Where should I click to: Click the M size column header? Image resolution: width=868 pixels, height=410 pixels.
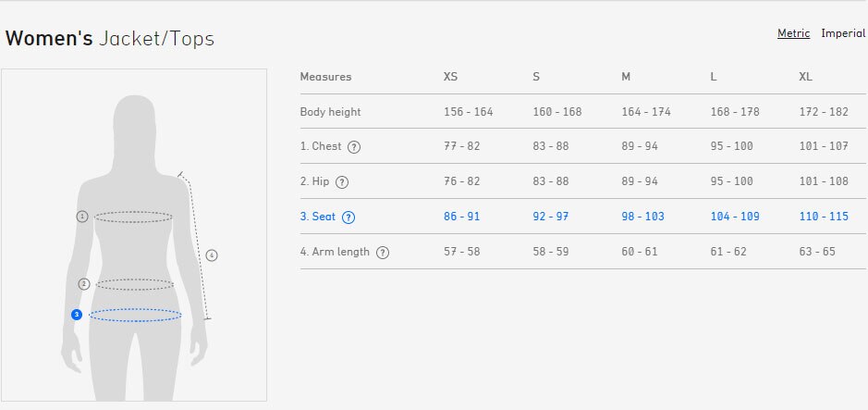click(x=626, y=77)
